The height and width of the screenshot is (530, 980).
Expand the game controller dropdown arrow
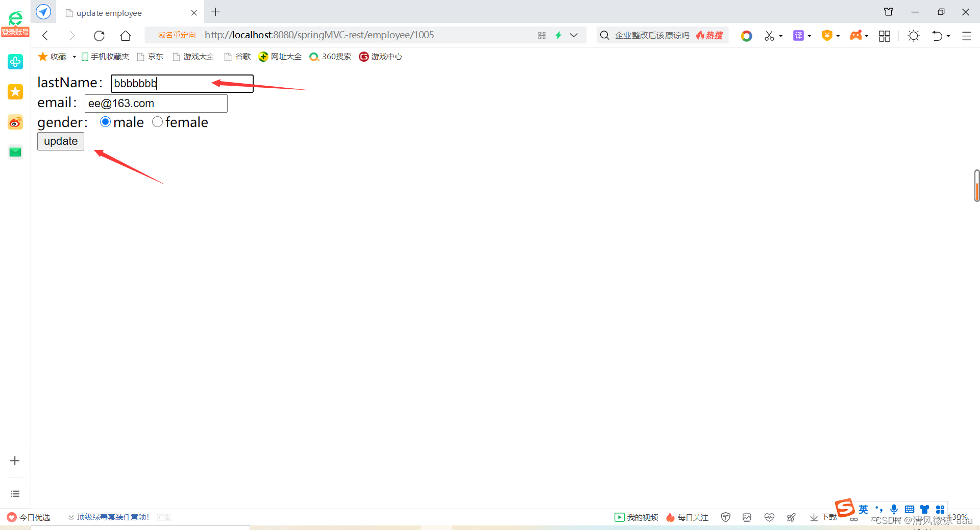tap(867, 36)
